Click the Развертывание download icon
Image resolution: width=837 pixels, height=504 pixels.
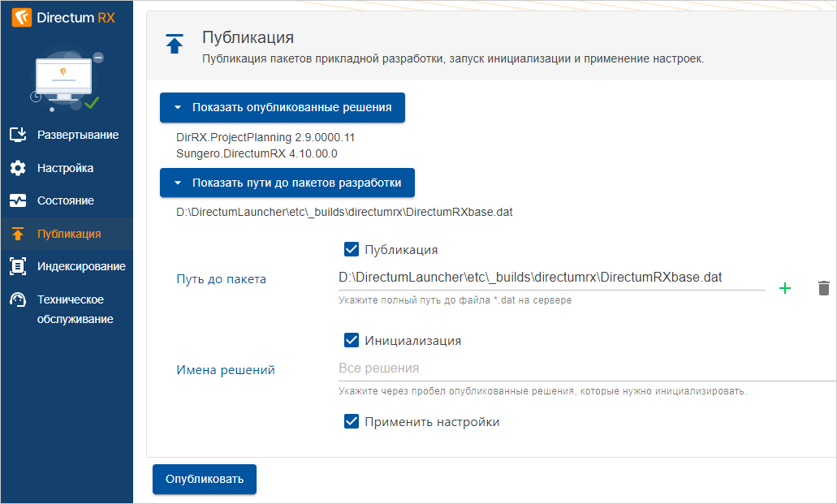tap(18, 135)
